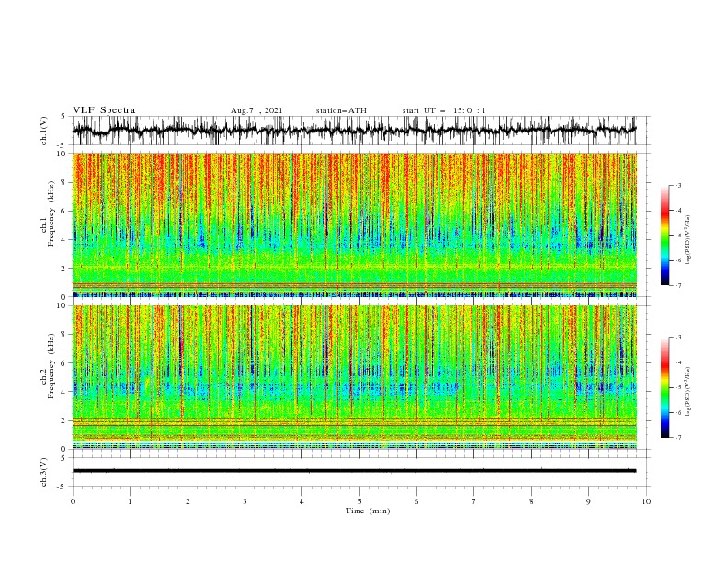Click the log(PSD) label beside ch.1 color bar
The height and width of the screenshot is (563, 728).
[x=688, y=240]
